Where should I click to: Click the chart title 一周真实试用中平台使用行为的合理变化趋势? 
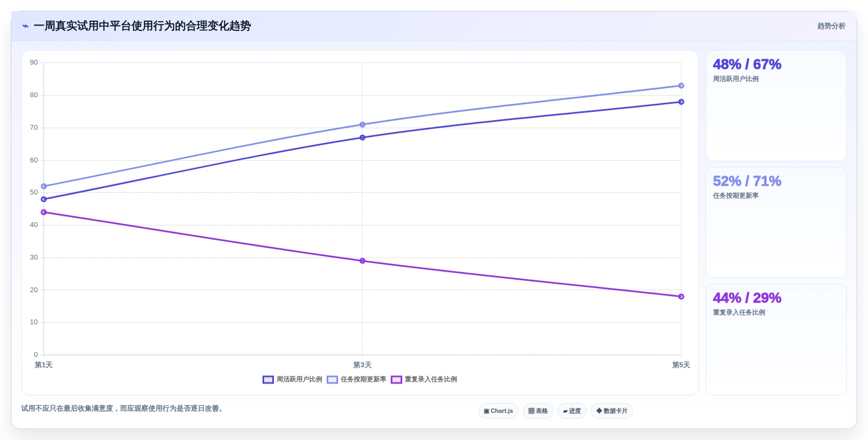(142, 26)
